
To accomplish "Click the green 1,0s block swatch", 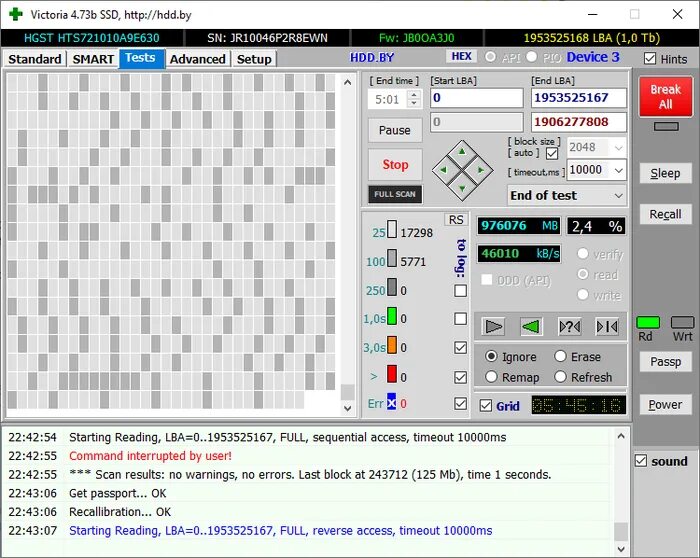I will point(392,316).
